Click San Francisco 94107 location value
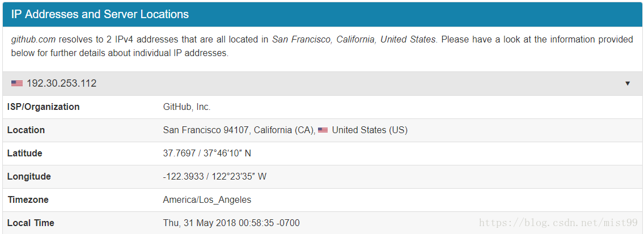Image resolution: width=644 pixels, height=234 pixels. pyautogui.click(x=206, y=130)
